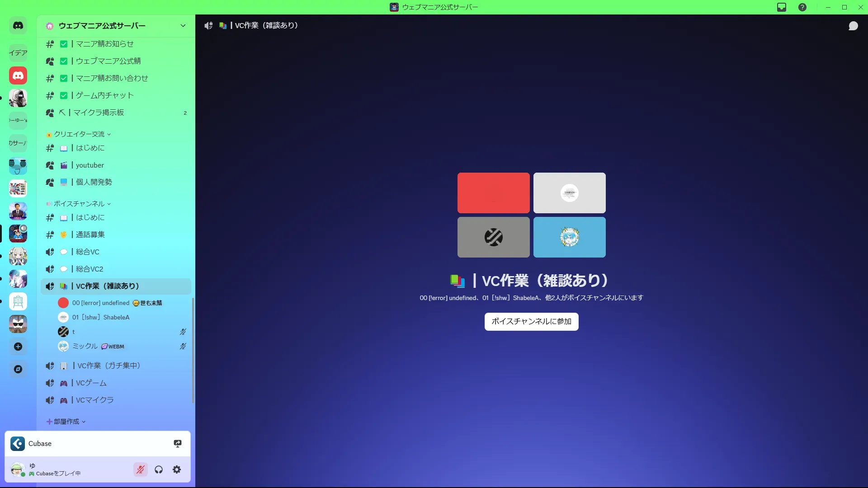
Task: Click the red participant tile
Action: point(493,193)
